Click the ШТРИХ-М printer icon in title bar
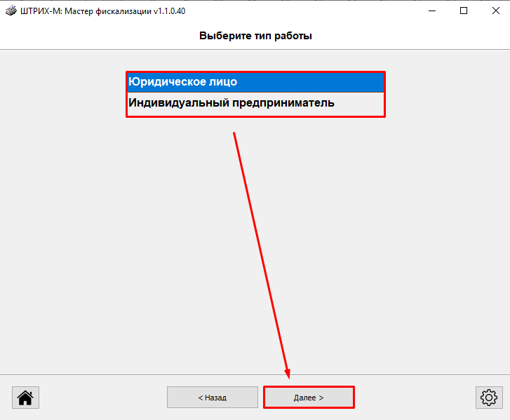 pyautogui.click(x=11, y=11)
